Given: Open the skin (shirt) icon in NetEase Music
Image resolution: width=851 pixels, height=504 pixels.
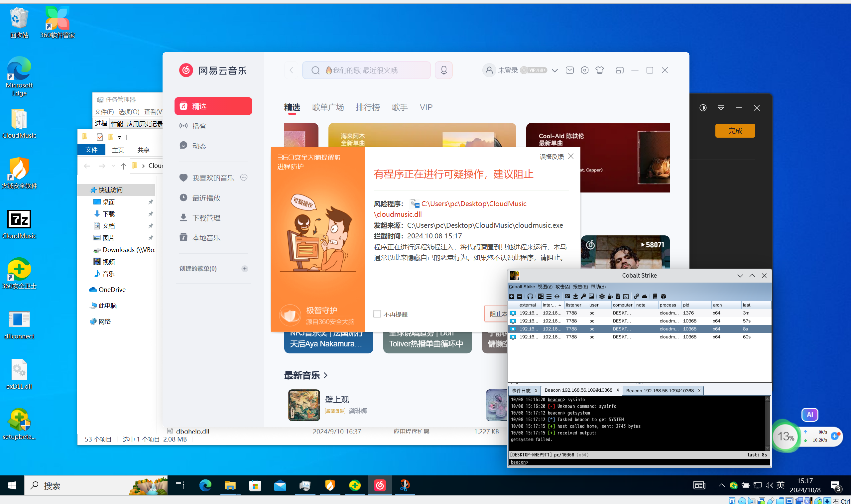Looking at the screenshot, I should pos(599,70).
